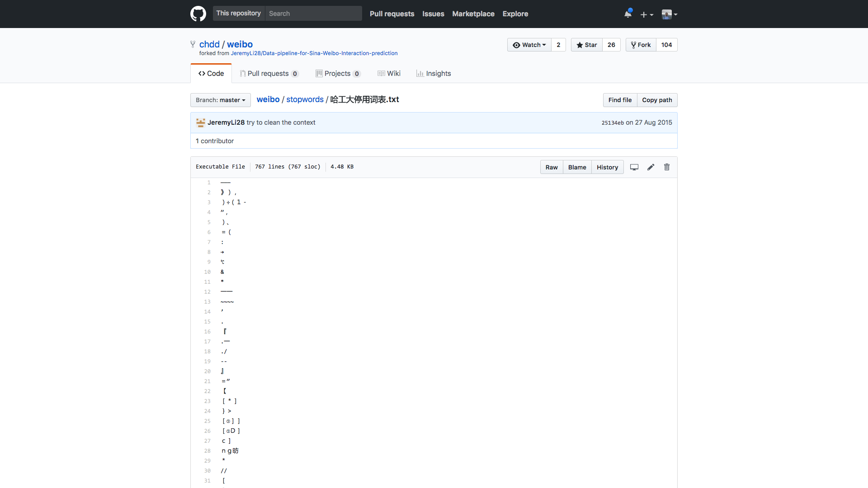Screen dimensions: 868x488
Task: Go to GitHub home via Octocat logo
Action: [198, 14]
